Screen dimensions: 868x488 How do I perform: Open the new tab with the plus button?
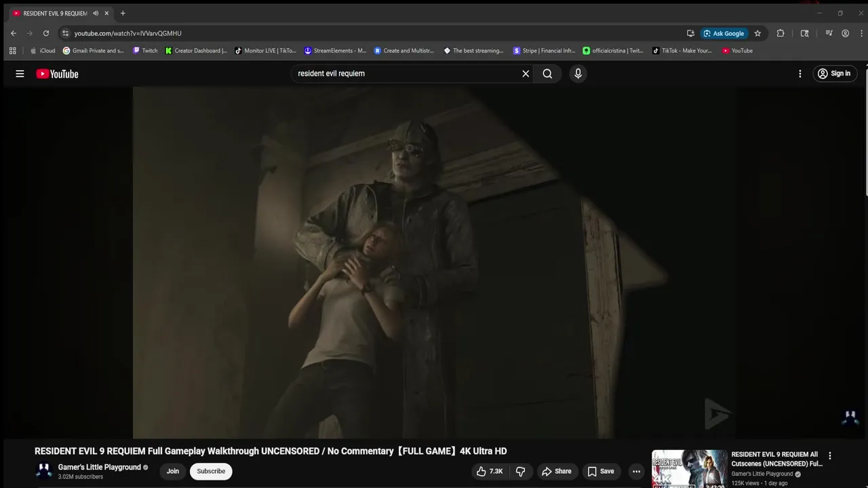coord(123,13)
